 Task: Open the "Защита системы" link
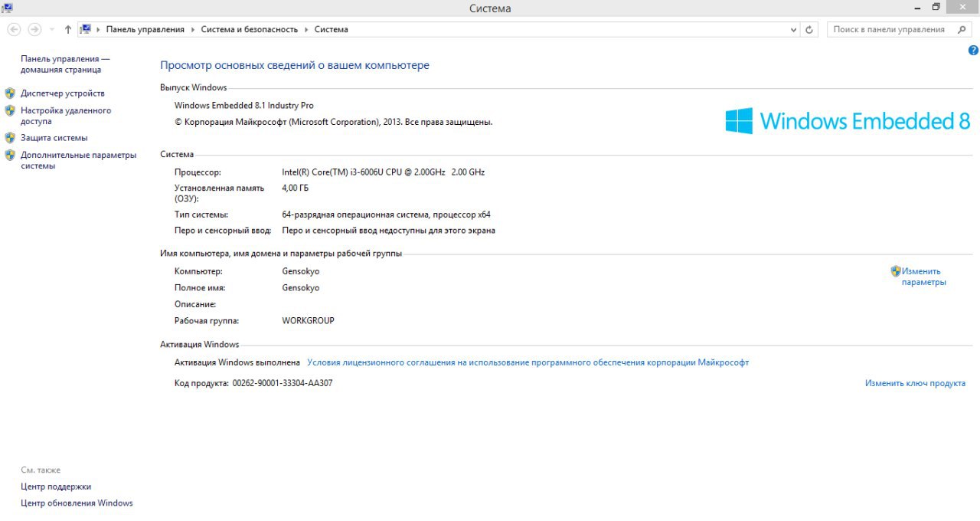(x=54, y=138)
